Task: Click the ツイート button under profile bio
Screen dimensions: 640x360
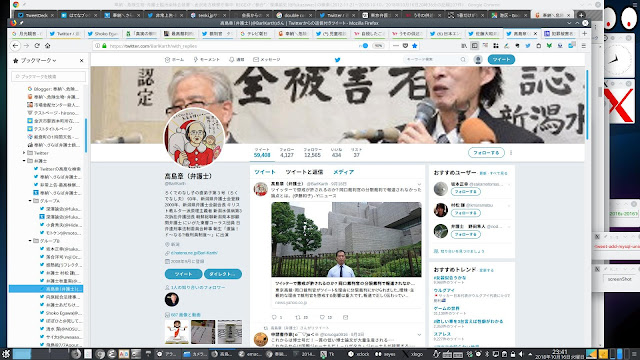Action: [x=183, y=274]
